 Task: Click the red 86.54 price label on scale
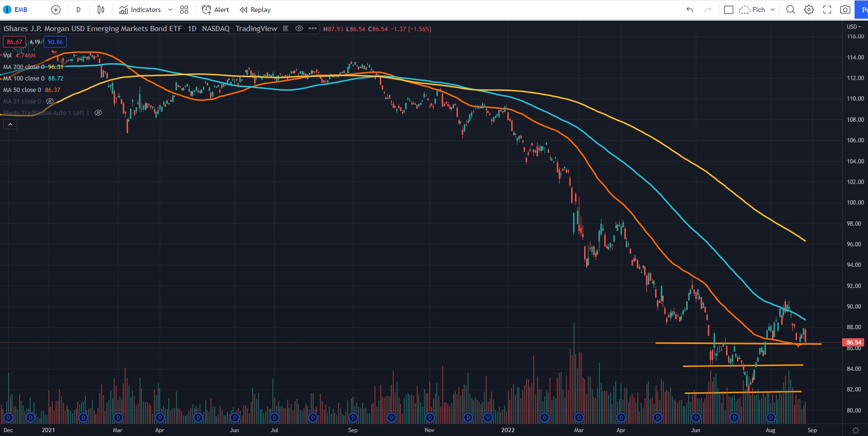click(854, 343)
